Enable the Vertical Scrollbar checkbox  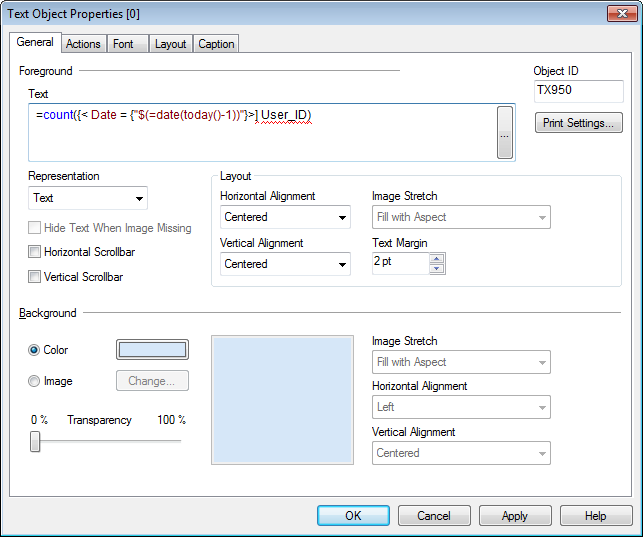(x=36, y=277)
